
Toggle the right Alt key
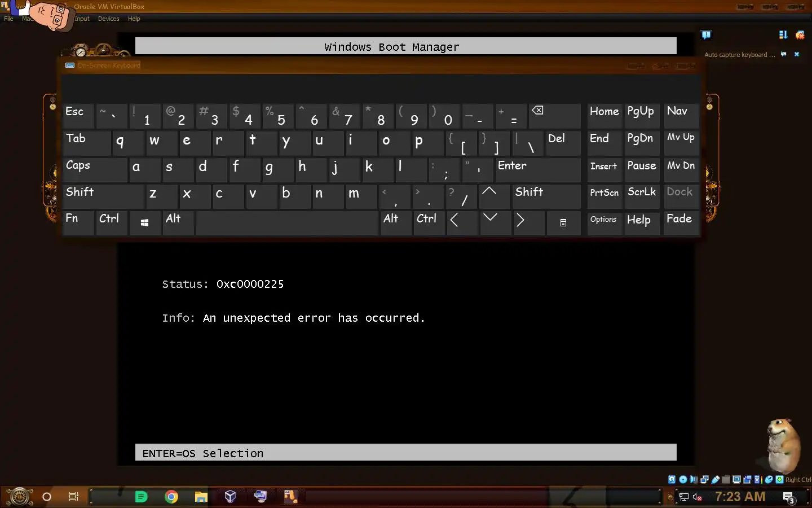coord(396,223)
